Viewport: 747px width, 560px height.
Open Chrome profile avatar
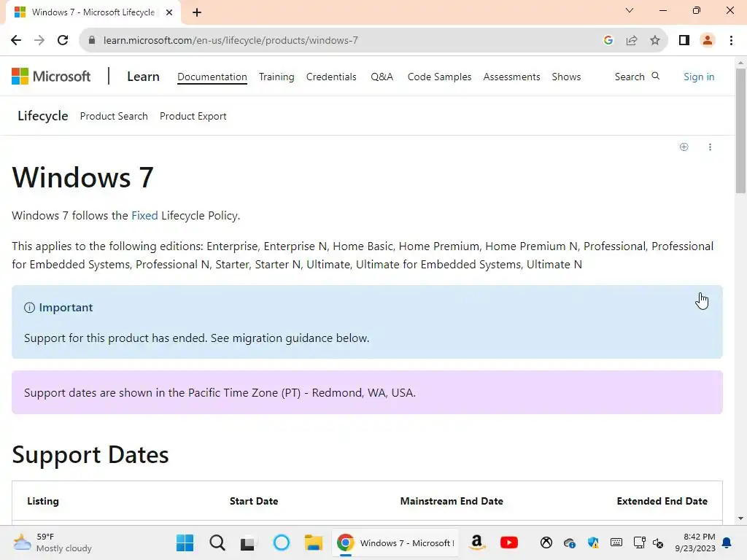pyautogui.click(x=708, y=41)
